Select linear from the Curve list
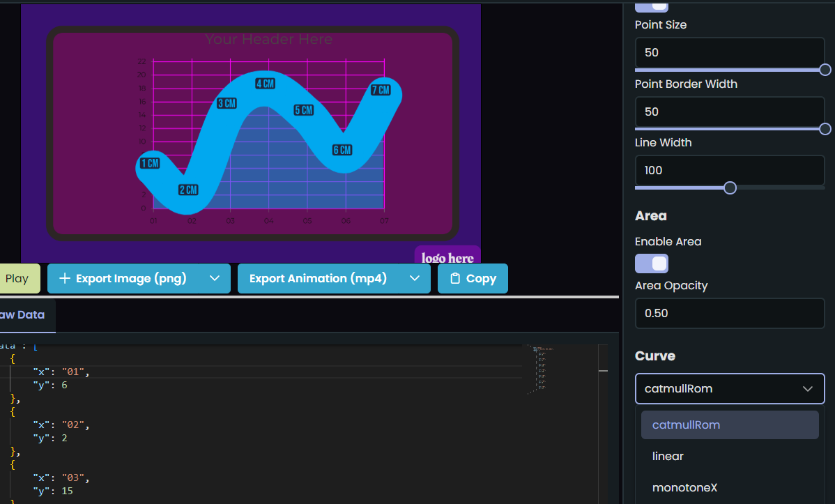Screen dimensions: 835x504 point(667,456)
